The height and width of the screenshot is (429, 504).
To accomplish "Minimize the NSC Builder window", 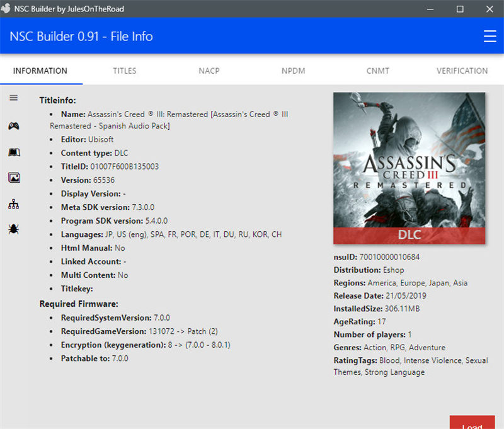I will click(x=430, y=9).
